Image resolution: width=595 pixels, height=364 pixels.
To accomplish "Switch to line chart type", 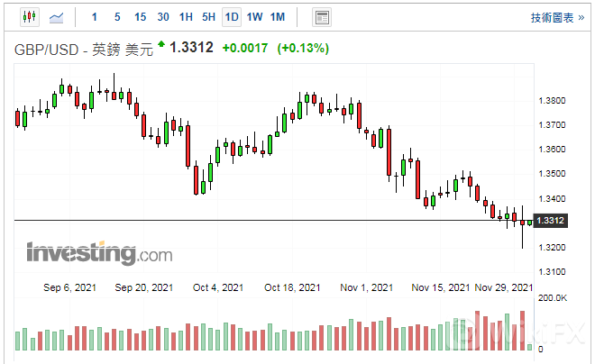I will [x=56, y=17].
